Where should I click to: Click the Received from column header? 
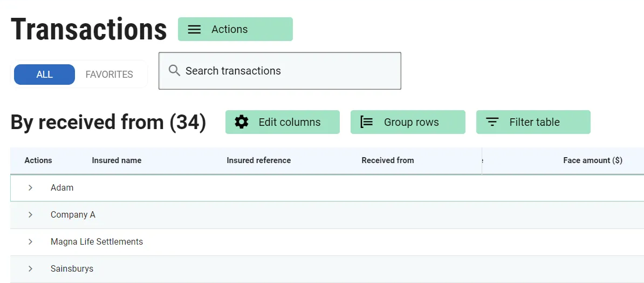387,160
